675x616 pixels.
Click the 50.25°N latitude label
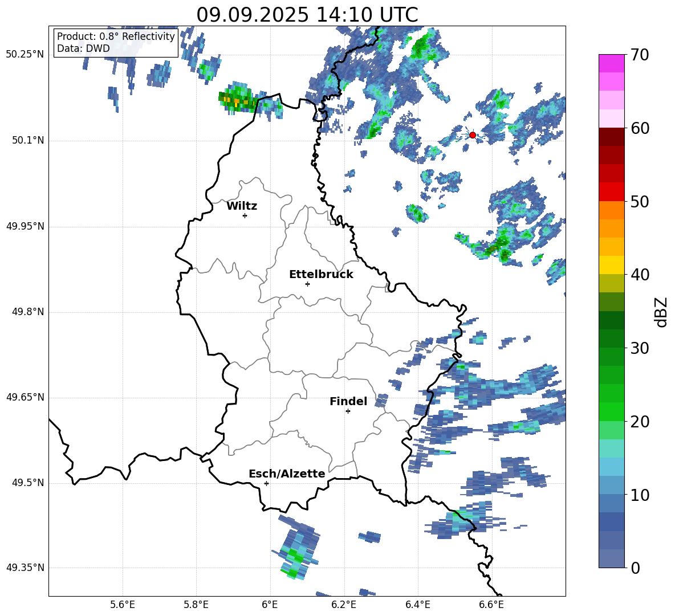25,55
